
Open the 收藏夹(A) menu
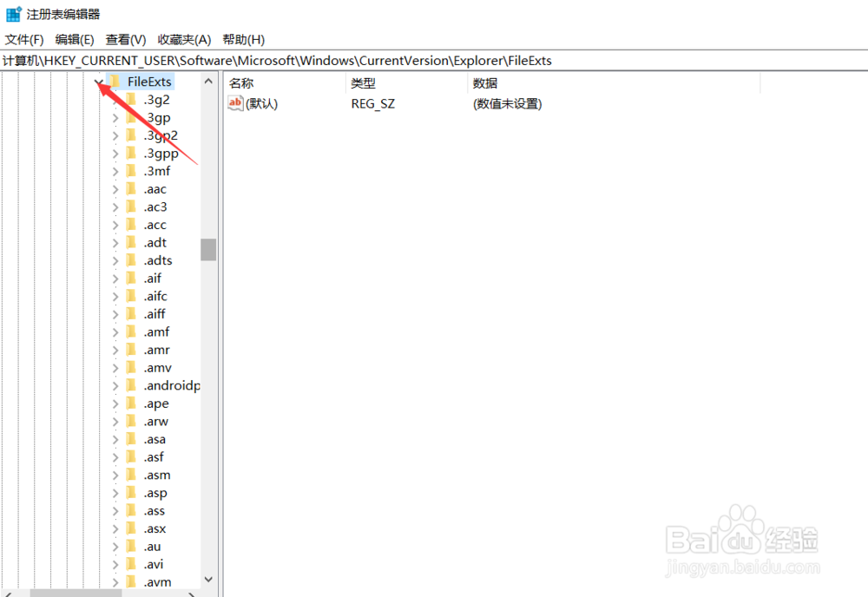tap(182, 39)
